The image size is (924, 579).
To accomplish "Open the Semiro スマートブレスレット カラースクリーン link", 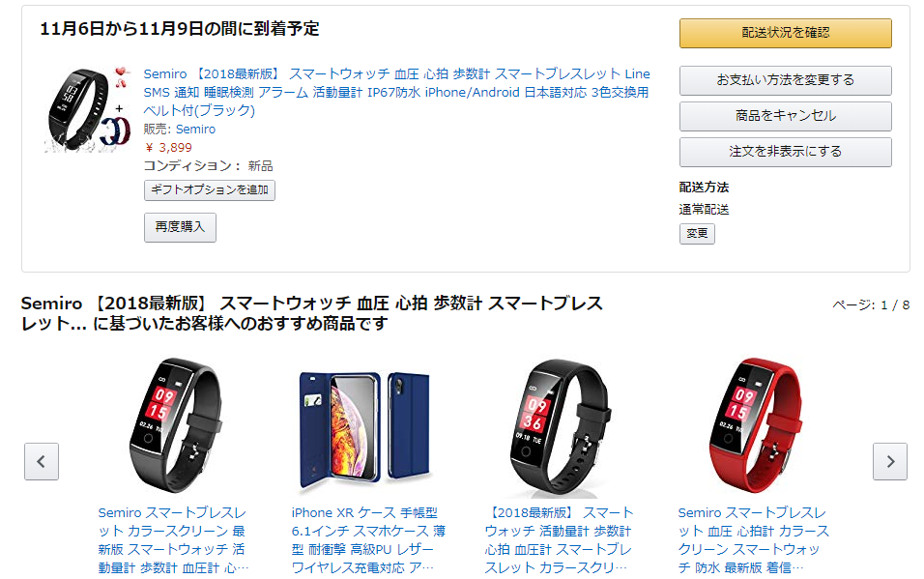I will [x=173, y=540].
